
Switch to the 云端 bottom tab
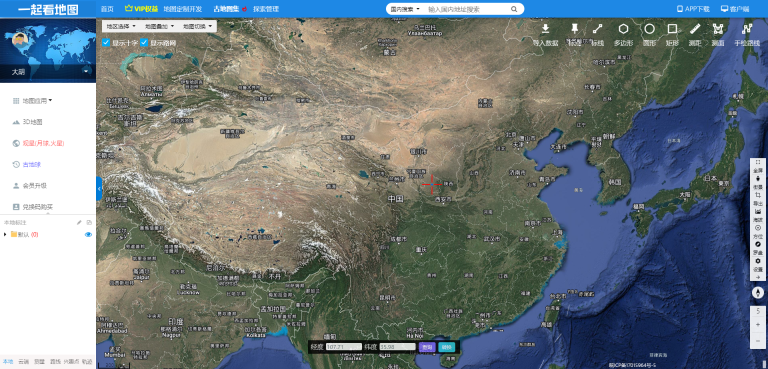tap(24, 362)
